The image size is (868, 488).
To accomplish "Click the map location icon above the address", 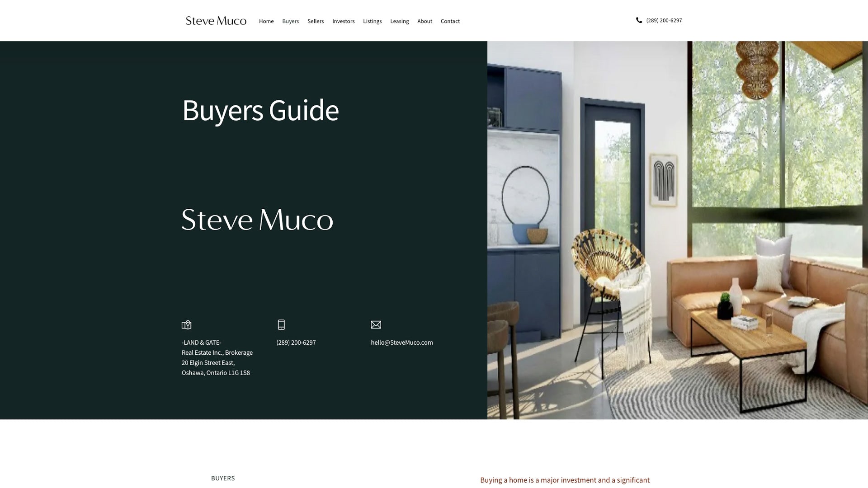I will (186, 325).
